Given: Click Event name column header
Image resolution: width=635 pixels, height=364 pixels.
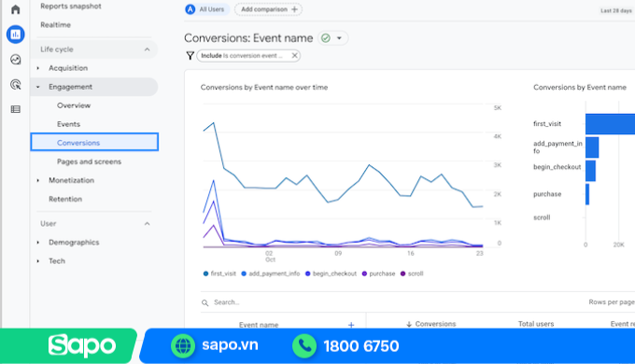Looking at the screenshot, I should 259,325.
